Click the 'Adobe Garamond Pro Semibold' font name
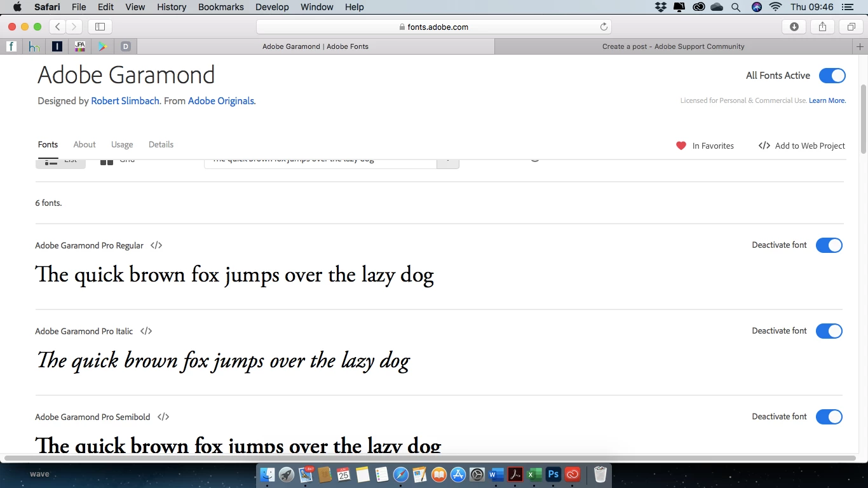 pyautogui.click(x=93, y=417)
